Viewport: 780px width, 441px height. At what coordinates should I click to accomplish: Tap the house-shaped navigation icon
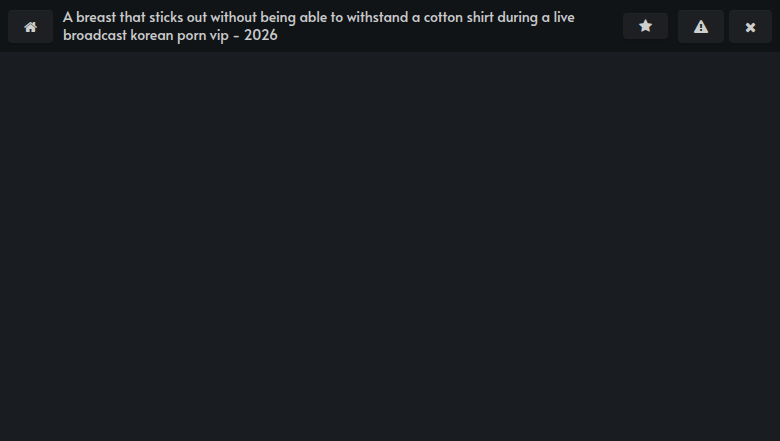tap(30, 27)
